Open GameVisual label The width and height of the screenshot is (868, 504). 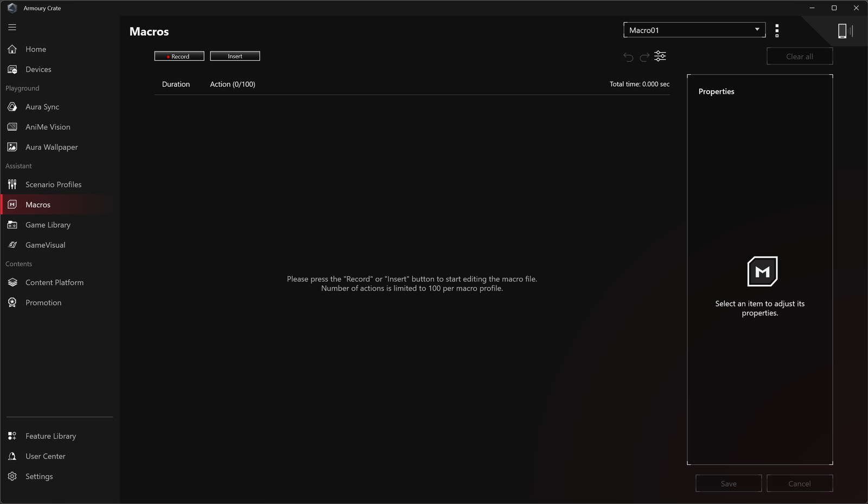click(46, 245)
